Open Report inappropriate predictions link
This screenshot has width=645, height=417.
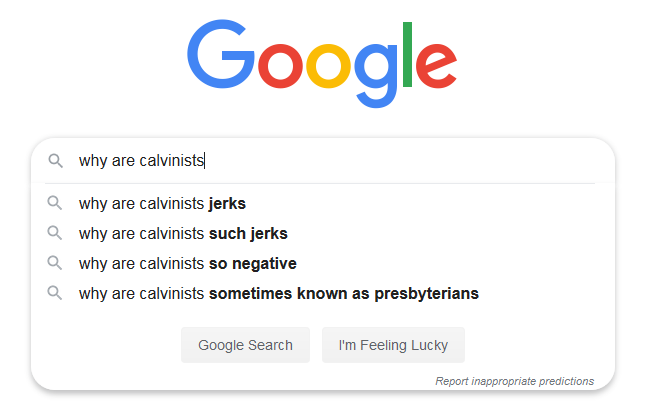tap(515, 381)
